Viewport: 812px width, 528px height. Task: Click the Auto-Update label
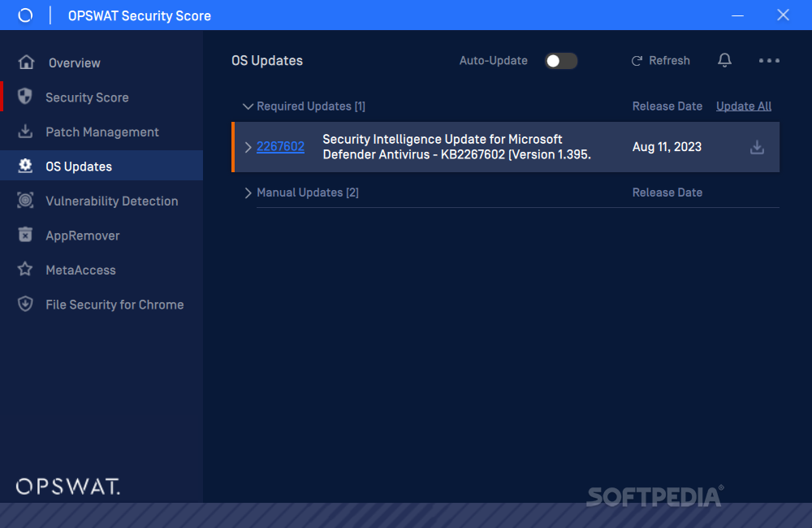coord(494,61)
